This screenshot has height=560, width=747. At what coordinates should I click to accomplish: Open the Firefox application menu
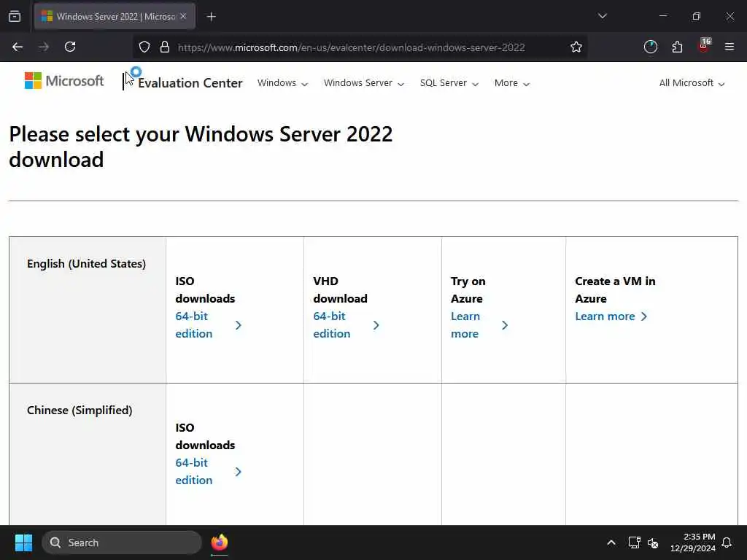pyautogui.click(x=729, y=47)
